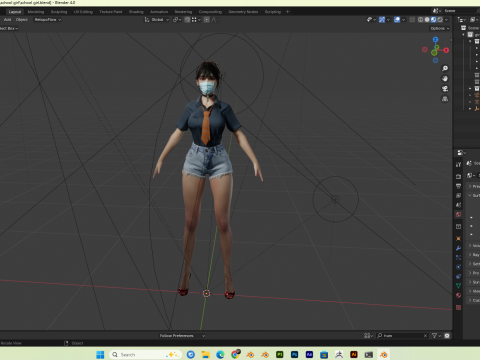Image resolution: width=480 pixels, height=360 pixels.
Task: Open the Follow Preferences dropdown
Action: (x=182, y=336)
